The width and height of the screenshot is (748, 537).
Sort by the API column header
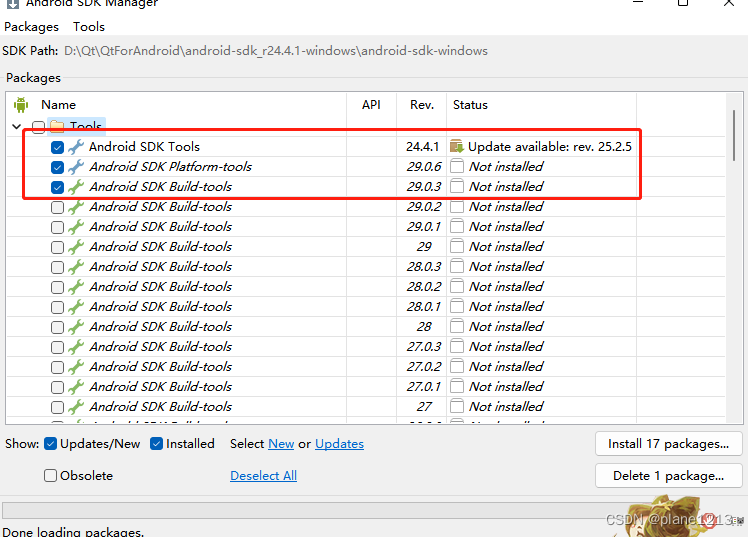(x=371, y=105)
